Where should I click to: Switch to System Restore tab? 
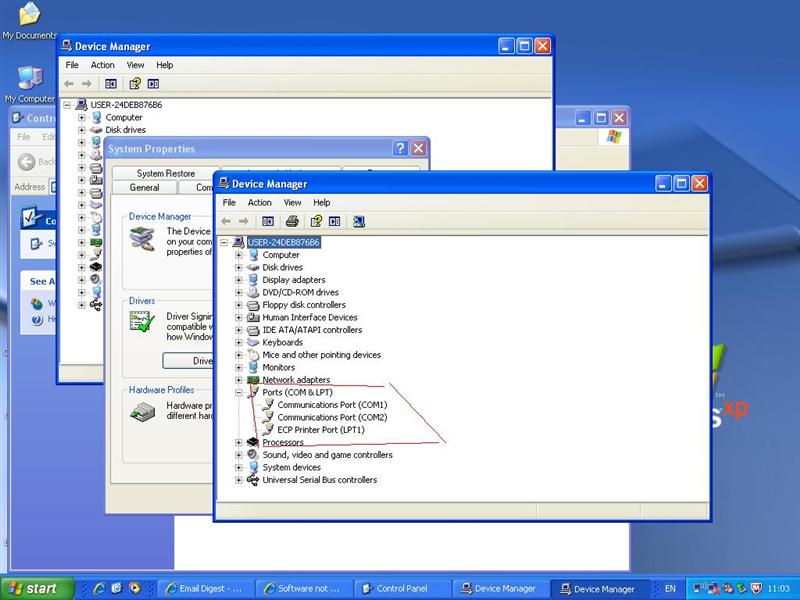(x=165, y=173)
